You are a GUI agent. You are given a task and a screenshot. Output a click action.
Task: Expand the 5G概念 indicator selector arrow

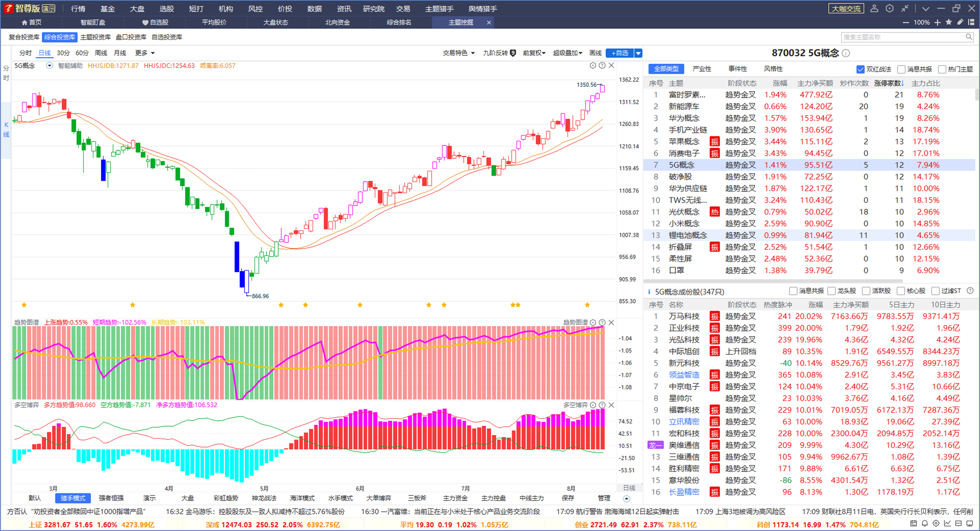click(x=50, y=66)
